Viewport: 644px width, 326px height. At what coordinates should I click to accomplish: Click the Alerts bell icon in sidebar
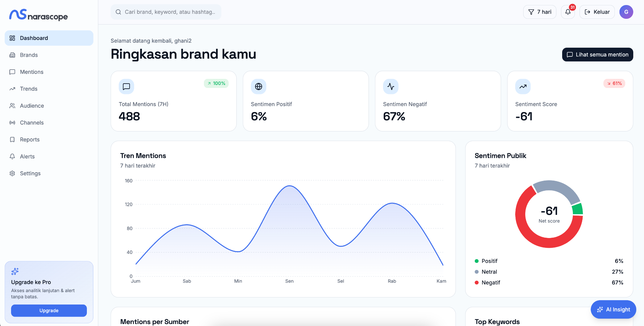(12, 156)
